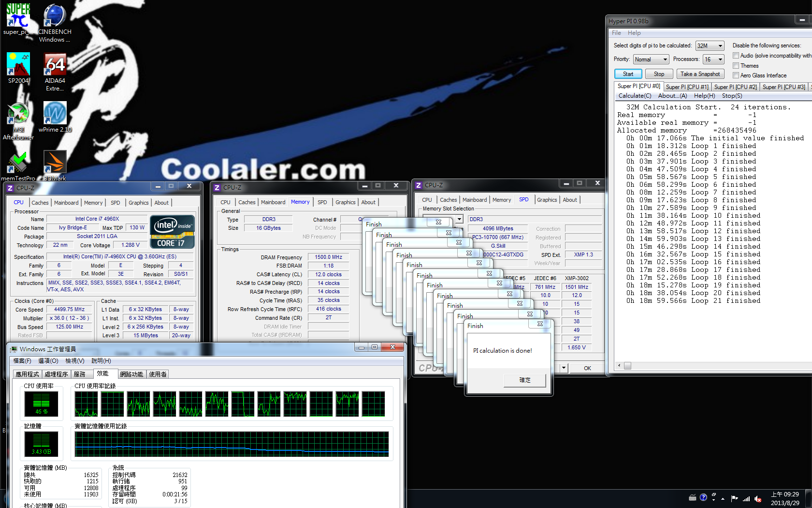This screenshot has width=812, height=508.
Task: Open the pi digits 32M dropdown
Action: tap(710, 46)
